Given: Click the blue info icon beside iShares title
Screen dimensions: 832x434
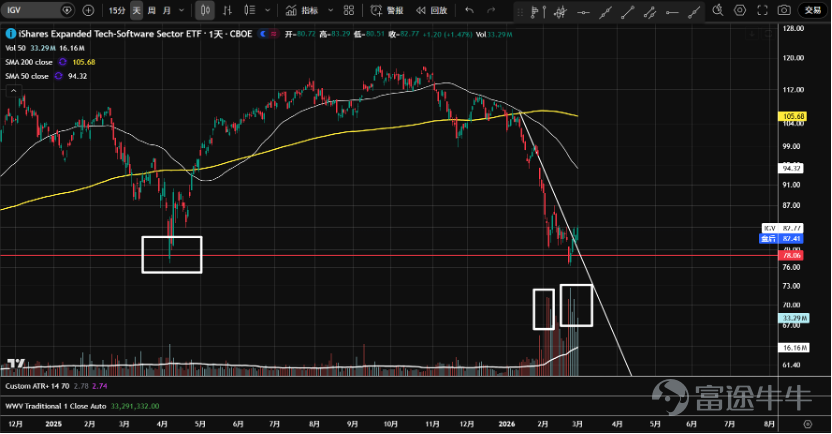Looking at the screenshot, I should click(x=10, y=33).
